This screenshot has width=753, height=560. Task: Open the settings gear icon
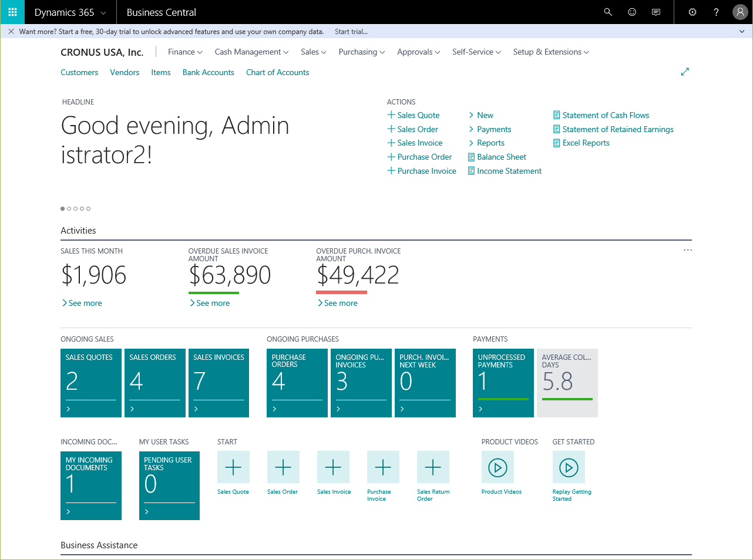pos(693,12)
